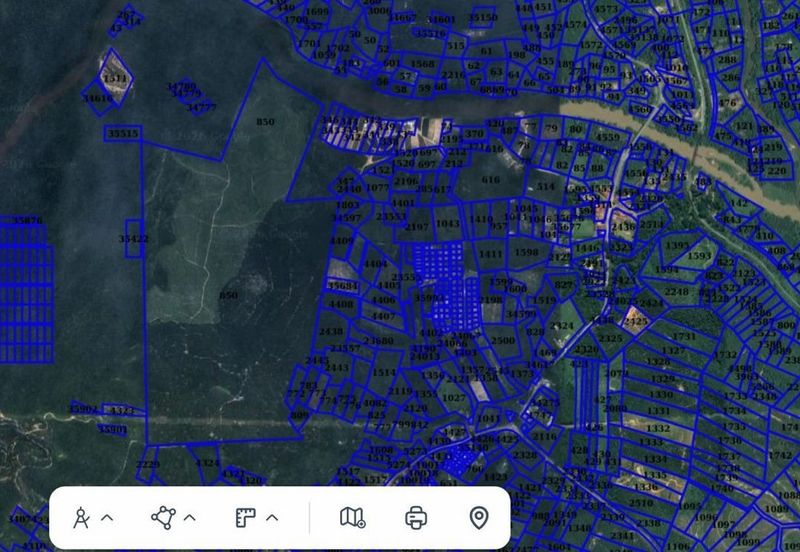
Task: Select parcel 1598 on the map
Action: click(526, 253)
